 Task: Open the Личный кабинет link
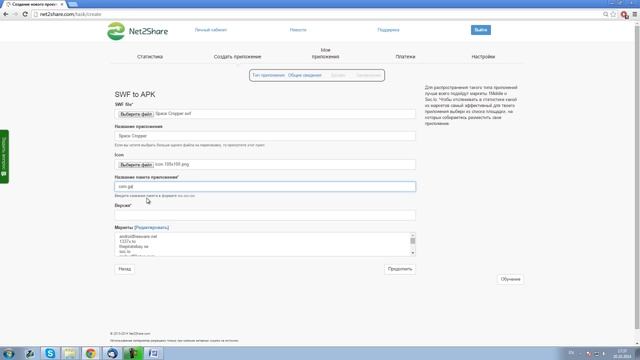(211, 30)
